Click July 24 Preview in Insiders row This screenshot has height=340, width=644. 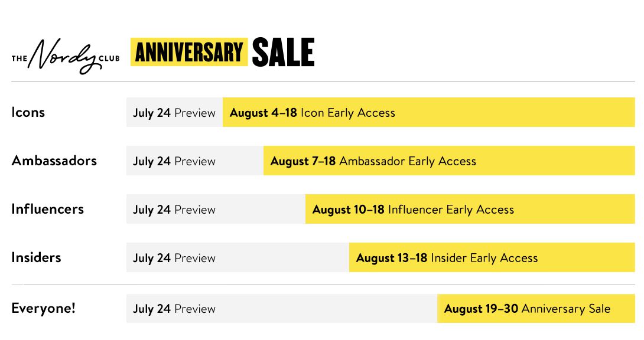[174, 258]
